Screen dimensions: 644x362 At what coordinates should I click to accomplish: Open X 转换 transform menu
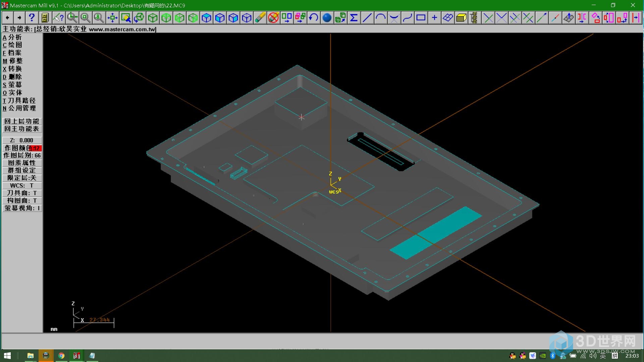13,68
